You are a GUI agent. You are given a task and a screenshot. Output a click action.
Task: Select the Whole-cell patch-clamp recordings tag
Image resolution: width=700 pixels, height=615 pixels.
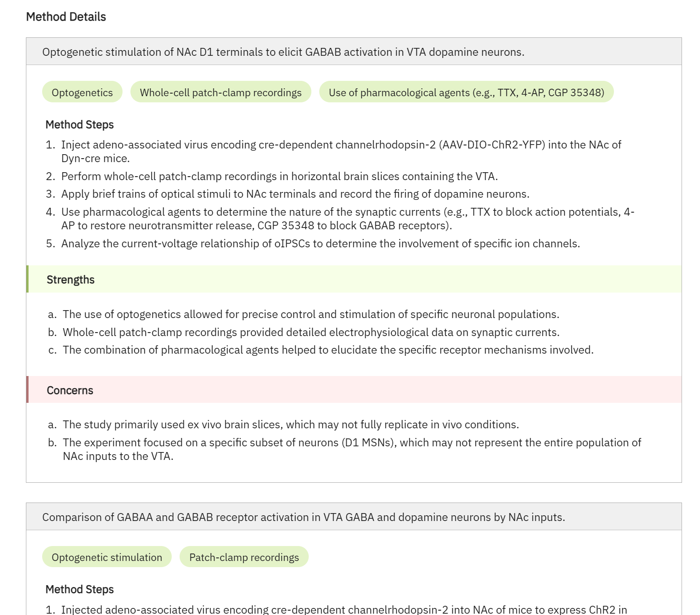[x=220, y=92]
